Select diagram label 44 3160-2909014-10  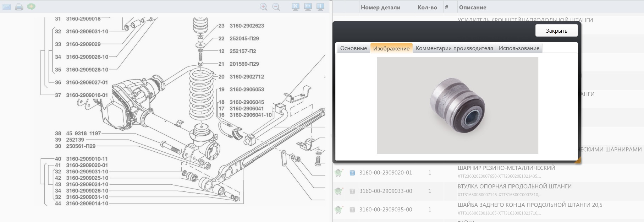pos(82,204)
